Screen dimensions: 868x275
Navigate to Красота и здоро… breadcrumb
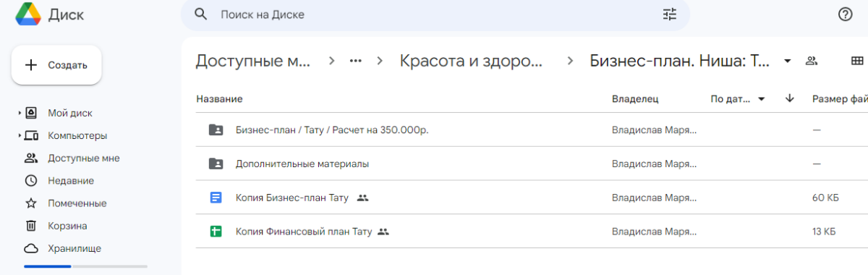click(x=471, y=61)
